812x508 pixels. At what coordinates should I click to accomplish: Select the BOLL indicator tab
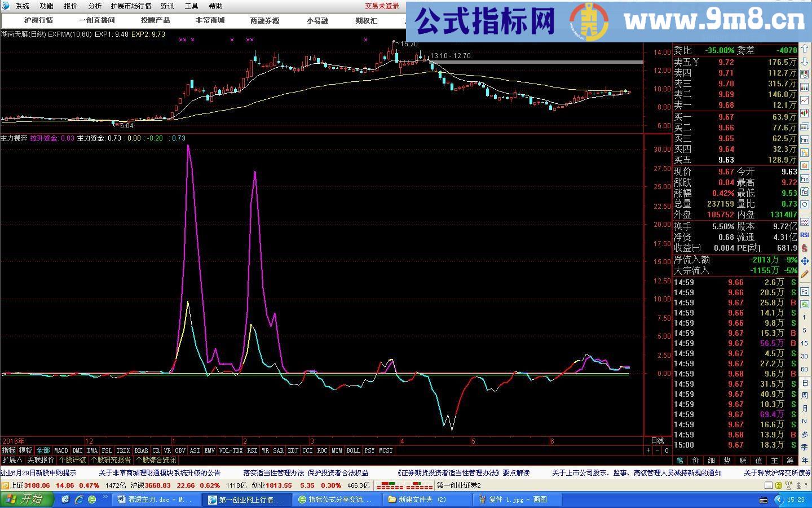(x=353, y=450)
